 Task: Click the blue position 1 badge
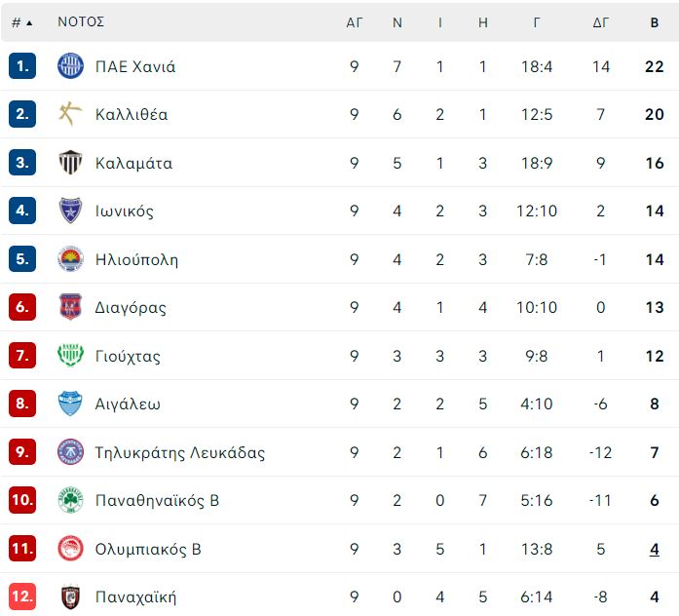[22, 66]
